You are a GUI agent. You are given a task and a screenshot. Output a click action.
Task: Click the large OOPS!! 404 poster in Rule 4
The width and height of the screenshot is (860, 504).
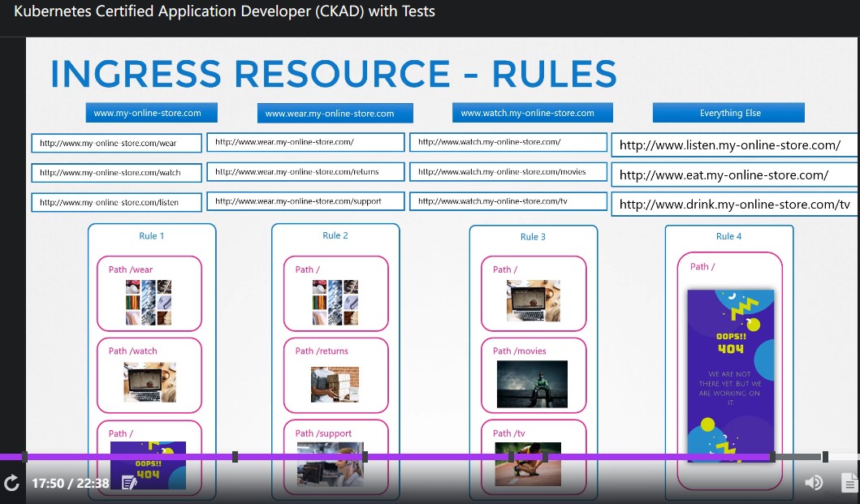pyautogui.click(x=731, y=376)
